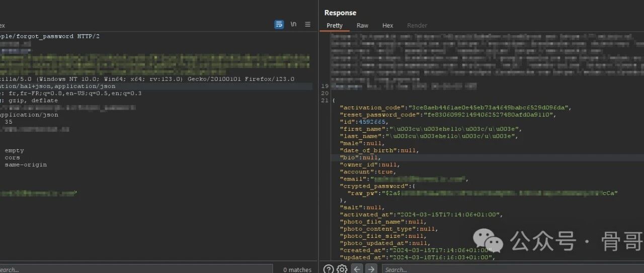The image size is (644, 273).
Task: Click the hal+json Accept header line
Action: 58,86
